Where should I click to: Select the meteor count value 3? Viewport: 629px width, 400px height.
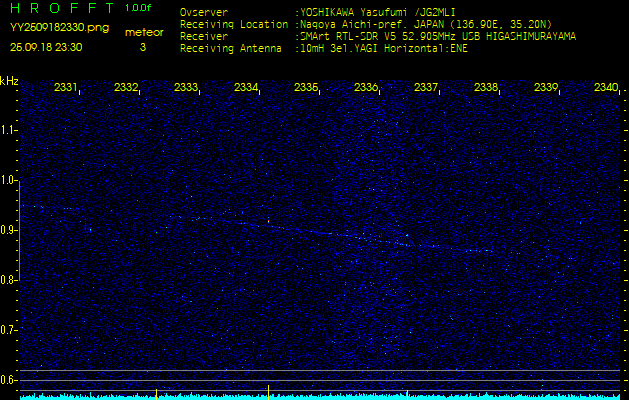click(142, 47)
